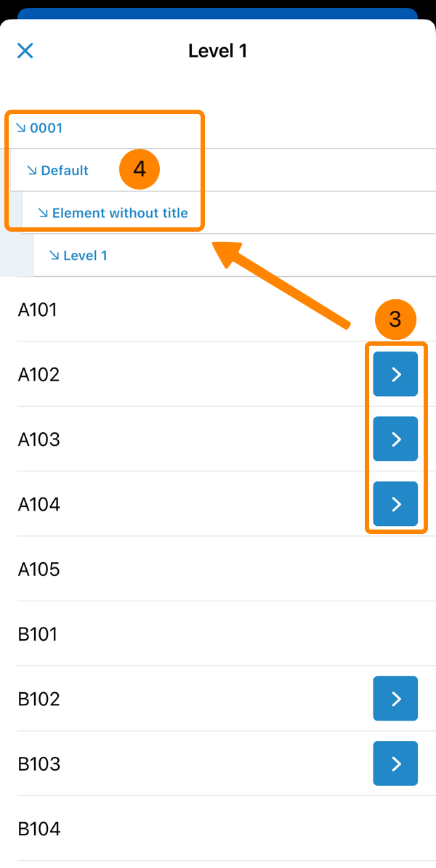Open sublevels of A102 via arrow

coord(395,374)
